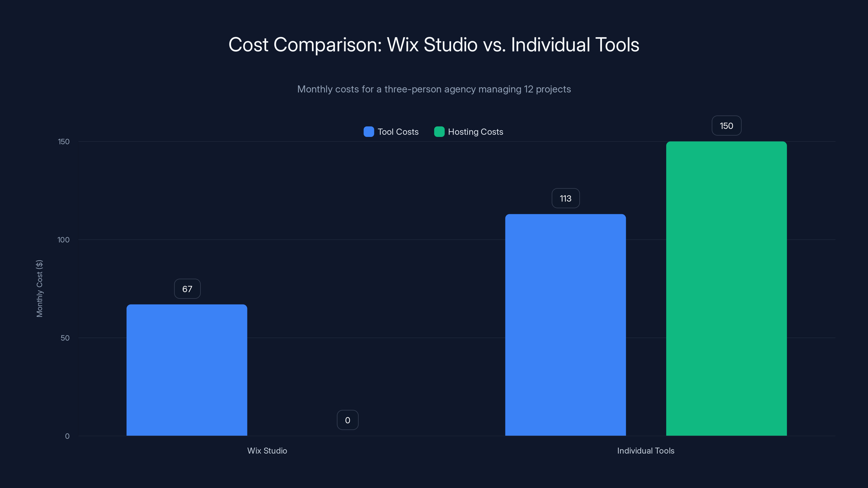Image resolution: width=868 pixels, height=488 pixels.
Task: Click the Hosting Costs legend label
Action: [x=476, y=132]
